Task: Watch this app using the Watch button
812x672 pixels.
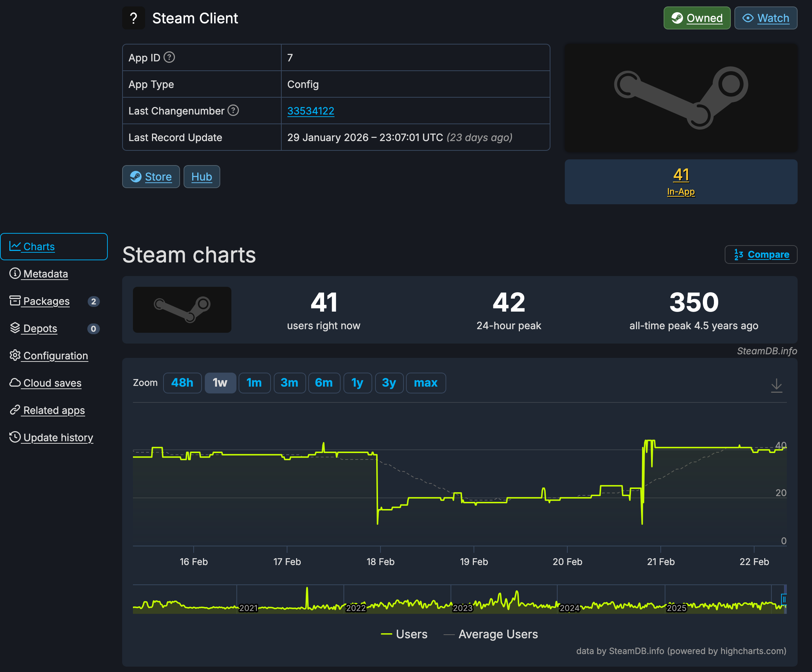Action: (766, 18)
